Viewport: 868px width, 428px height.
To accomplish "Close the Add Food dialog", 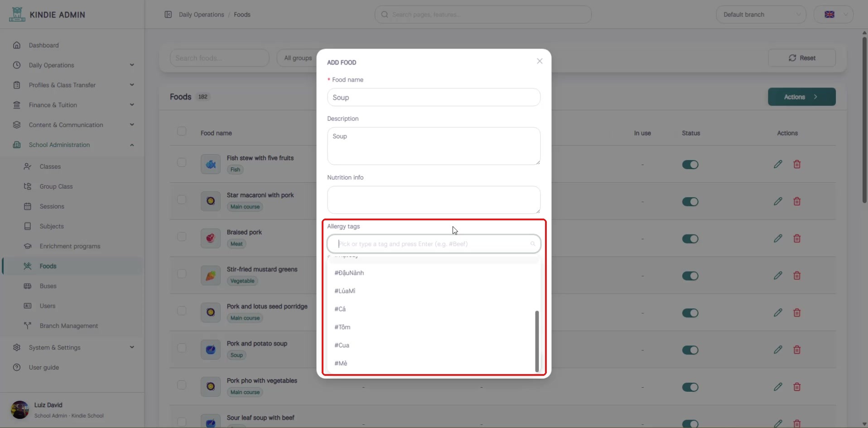I will pos(540,61).
